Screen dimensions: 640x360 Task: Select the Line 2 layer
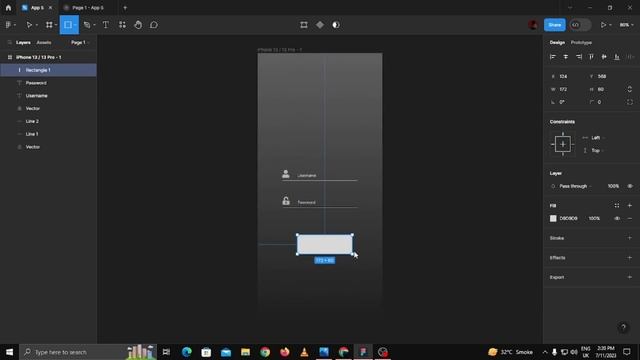pos(48,121)
